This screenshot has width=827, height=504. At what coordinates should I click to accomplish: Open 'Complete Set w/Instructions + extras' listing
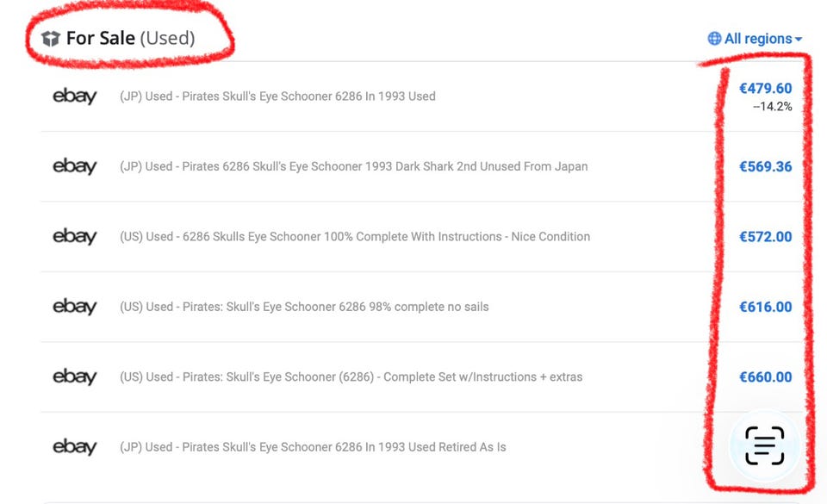point(351,376)
